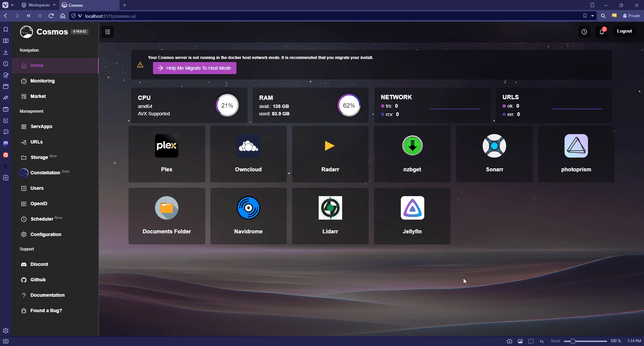Open the Constellation page
Screen dimensions: 644x346
click(55, 173)
